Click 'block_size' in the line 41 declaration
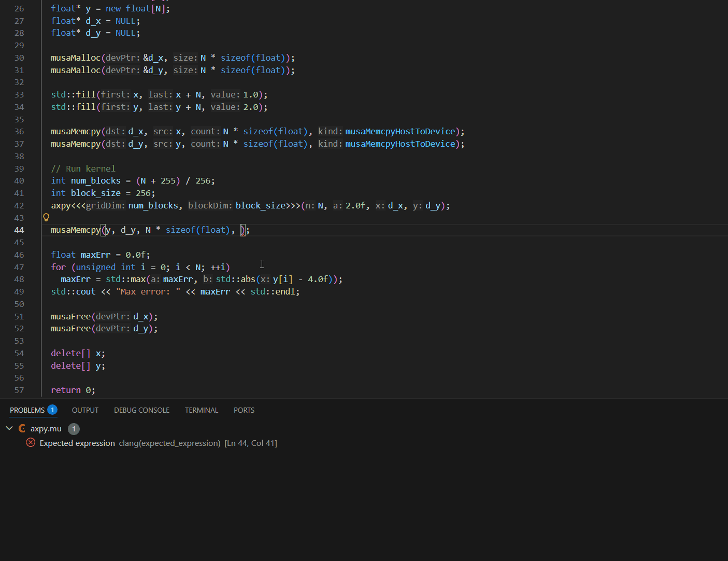Screen dimensions: 728x561 [x=96, y=193]
